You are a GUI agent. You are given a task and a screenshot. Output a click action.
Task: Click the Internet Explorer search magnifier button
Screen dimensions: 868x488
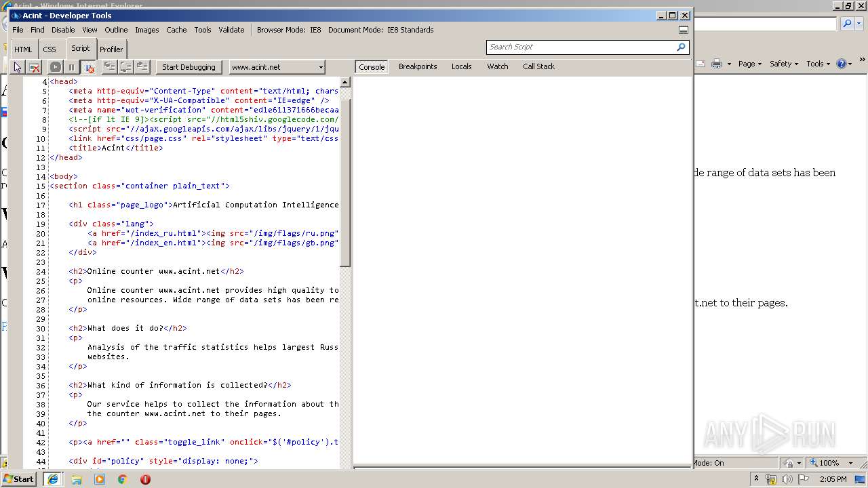846,24
